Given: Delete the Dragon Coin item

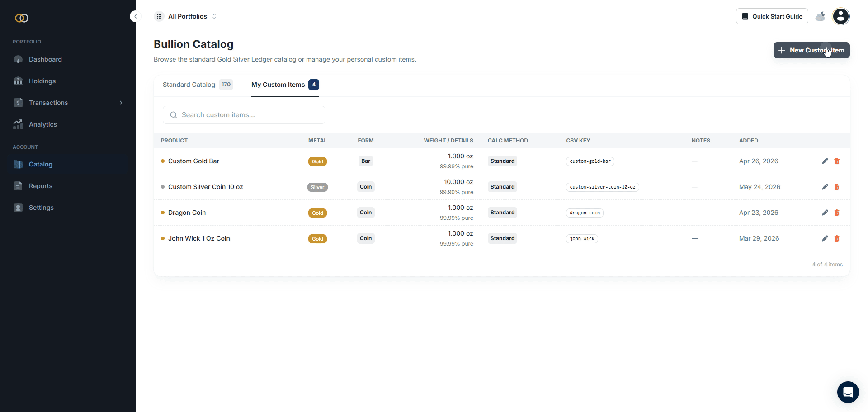Looking at the screenshot, I should click(837, 213).
